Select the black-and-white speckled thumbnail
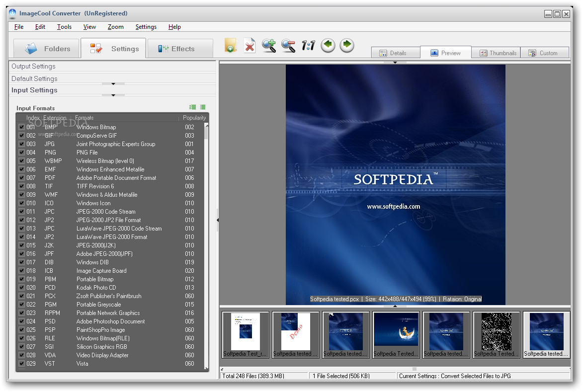Screen dimensions: 583x392 (497, 335)
